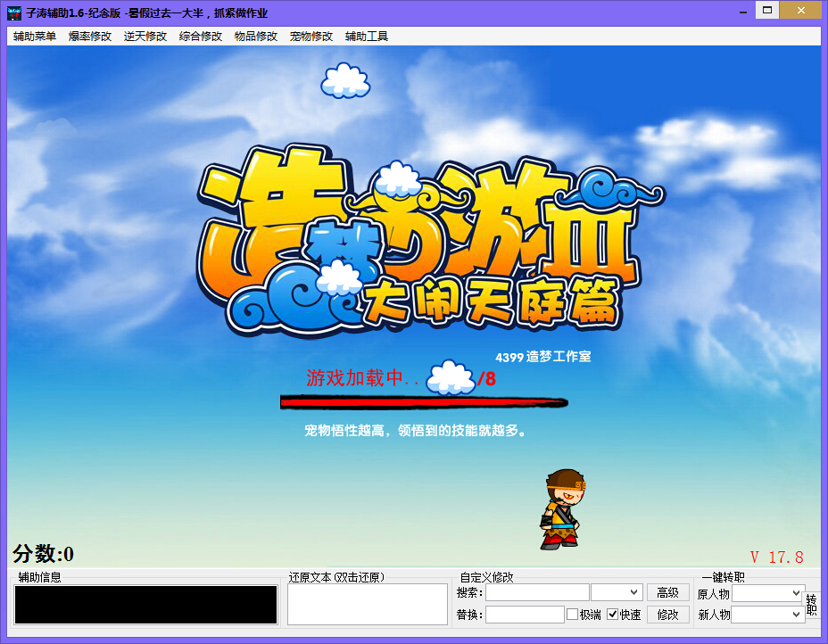
Task: Enable the 极端 checkbox
Action: pyautogui.click(x=571, y=613)
